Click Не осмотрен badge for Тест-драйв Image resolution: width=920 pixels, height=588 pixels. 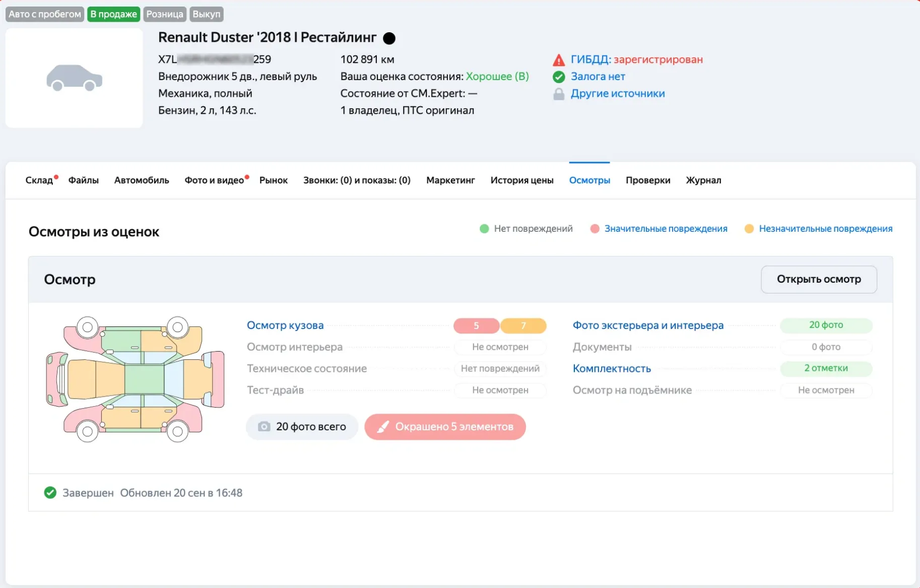[500, 390]
